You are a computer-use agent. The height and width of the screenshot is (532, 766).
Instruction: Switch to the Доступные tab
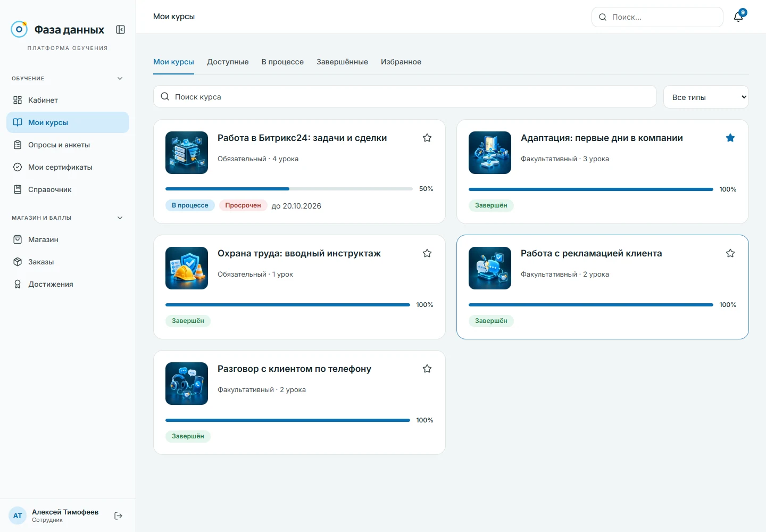[x=228, y=62]
